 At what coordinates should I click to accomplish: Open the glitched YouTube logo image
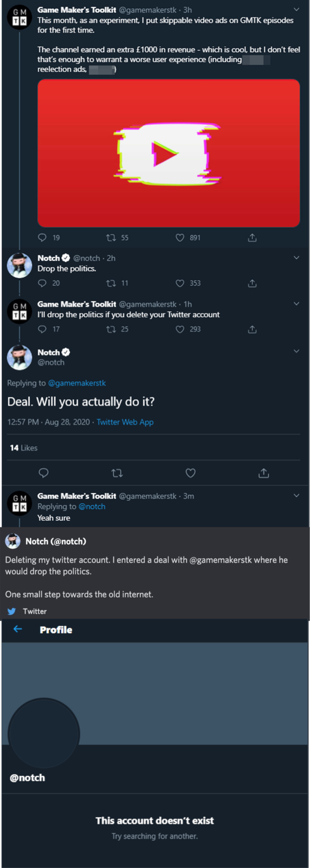169,153
